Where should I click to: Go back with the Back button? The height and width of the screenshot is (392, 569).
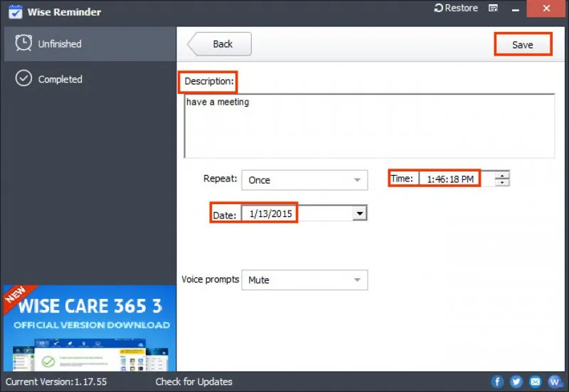[220, 44]
